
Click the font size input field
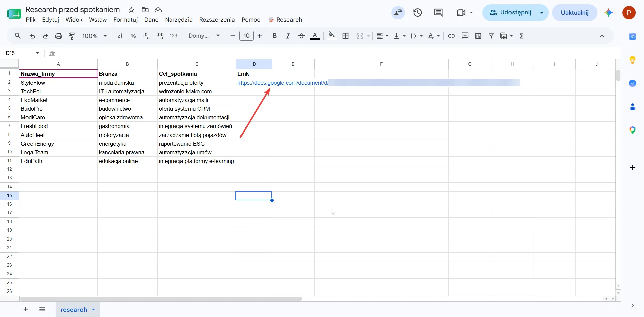pyautogui.click(x=247, y=36)
